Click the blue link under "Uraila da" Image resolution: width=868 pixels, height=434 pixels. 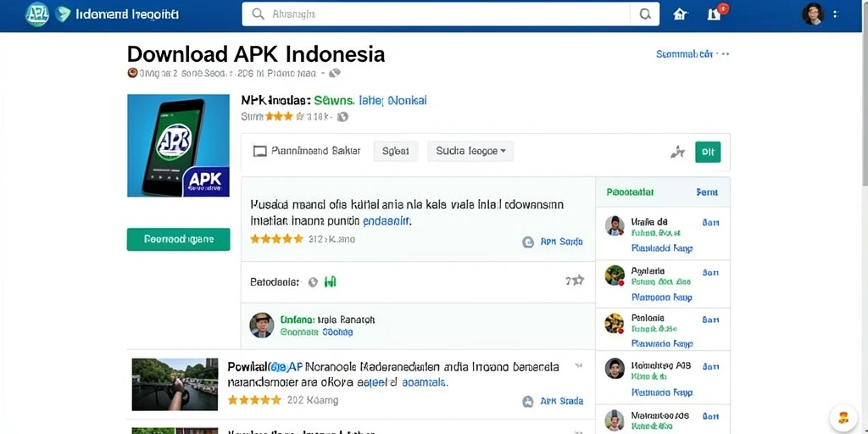tap(662, 248)
